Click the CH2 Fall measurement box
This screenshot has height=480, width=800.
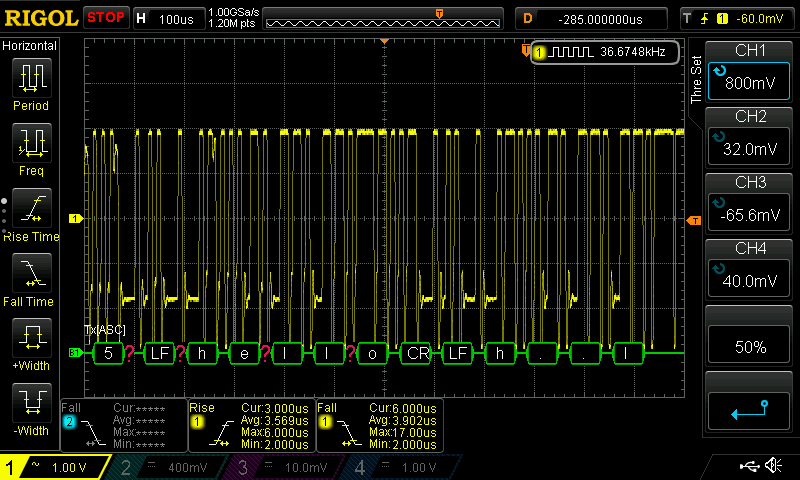(123, 425)
